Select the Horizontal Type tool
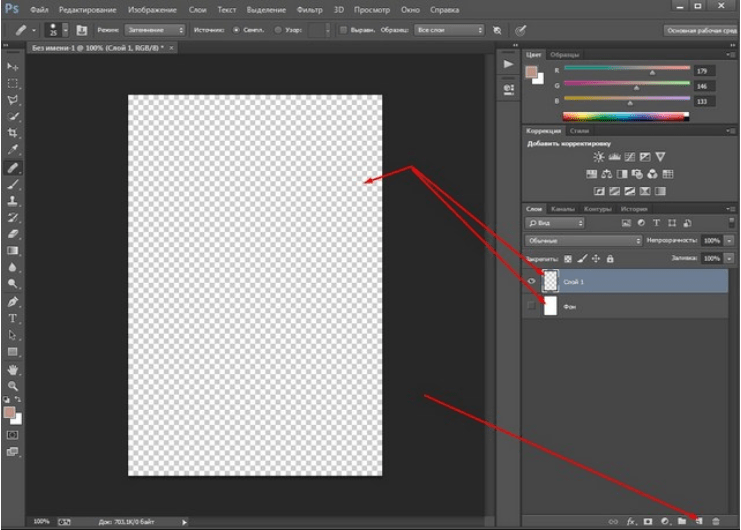The image size is (741, 530). point(13,318)
